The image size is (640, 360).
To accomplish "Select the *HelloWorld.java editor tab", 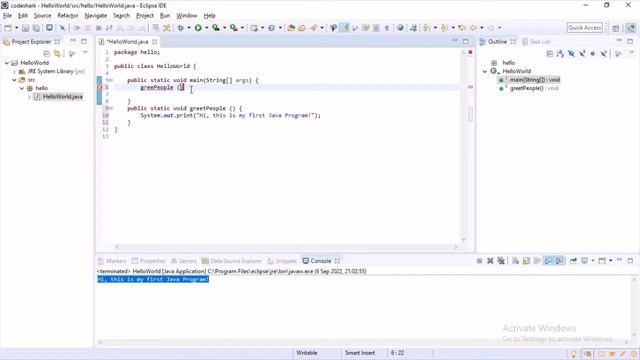I will pos(127,42).
